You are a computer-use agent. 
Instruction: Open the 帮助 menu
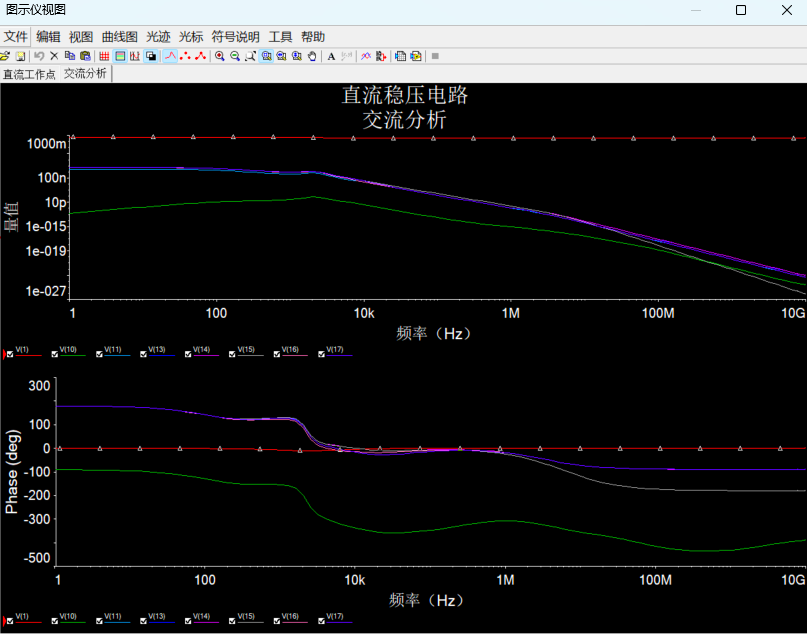pyautogui.click(x=313, y=37)
